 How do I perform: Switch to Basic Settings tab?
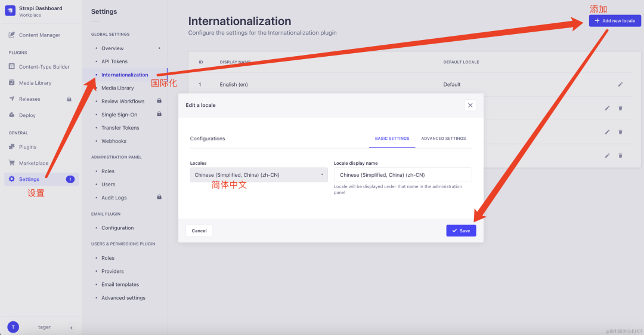point(392,139)
